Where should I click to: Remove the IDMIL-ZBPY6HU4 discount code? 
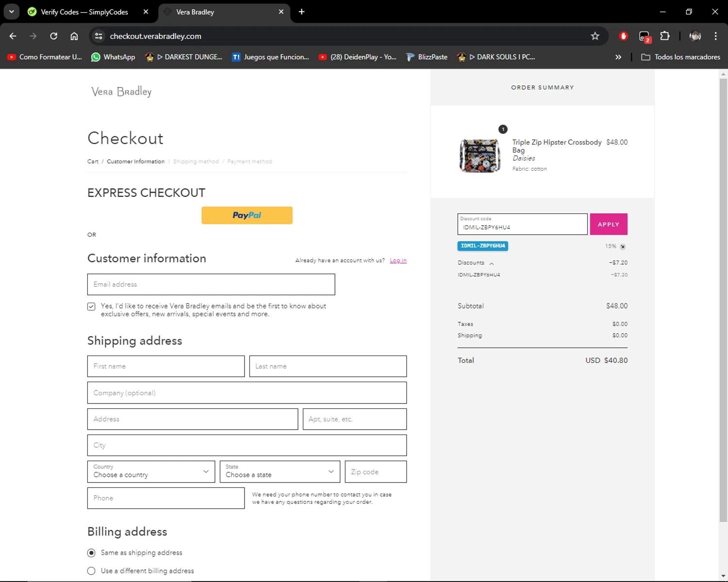coord(623,246)
